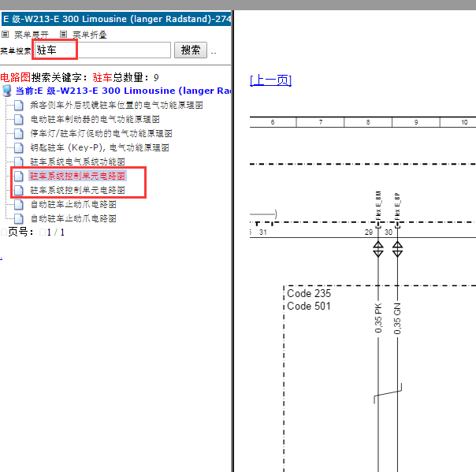Click document icon beside 钥匙驻车 (Key-P) entry
Image resolution: width=476 pixels, height=472 pixels.
18,148
